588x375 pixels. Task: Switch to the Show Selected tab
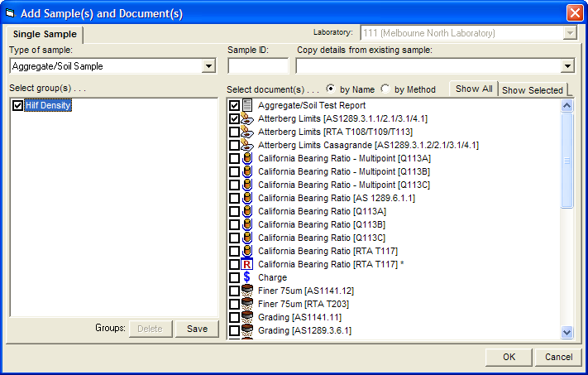coord(533,90)
